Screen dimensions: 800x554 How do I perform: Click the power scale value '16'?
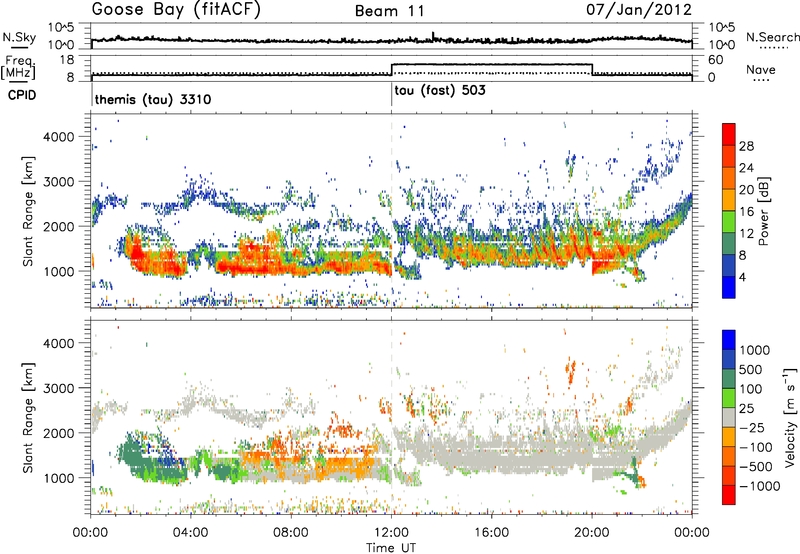click(x=746, y=212)
